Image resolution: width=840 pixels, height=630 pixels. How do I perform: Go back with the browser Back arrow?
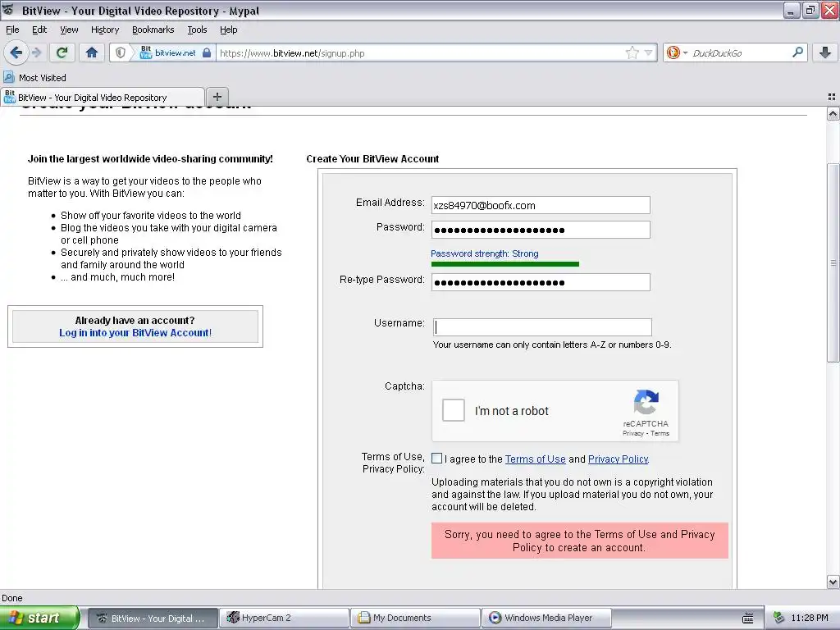pos(16,52)
